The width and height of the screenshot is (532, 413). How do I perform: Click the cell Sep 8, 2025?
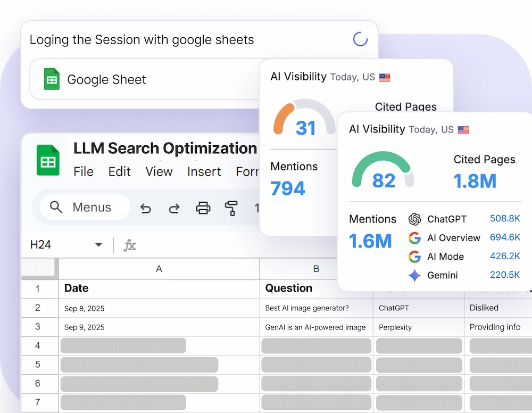pos(159,308)
